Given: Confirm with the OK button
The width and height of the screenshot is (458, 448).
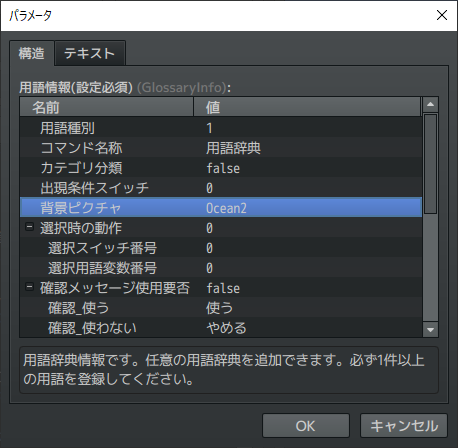Looking at the screenshot, I should (306, 426).
